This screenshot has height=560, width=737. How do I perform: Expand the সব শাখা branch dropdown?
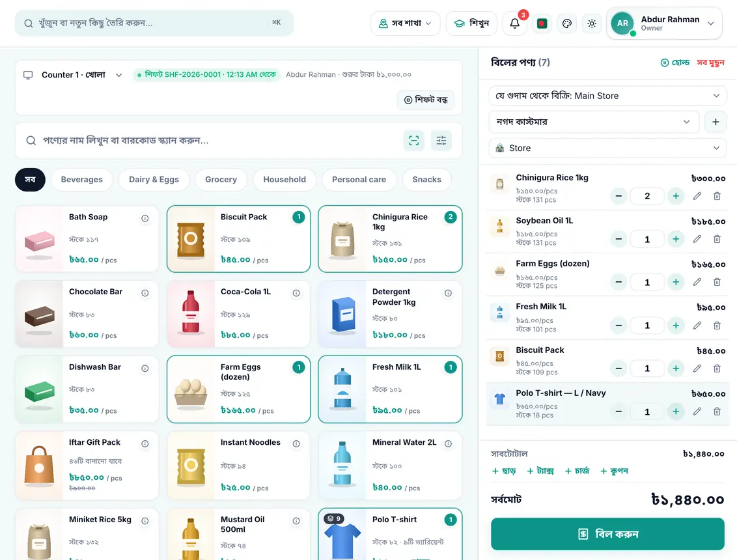pyautogui.click(x=405, y=23)
